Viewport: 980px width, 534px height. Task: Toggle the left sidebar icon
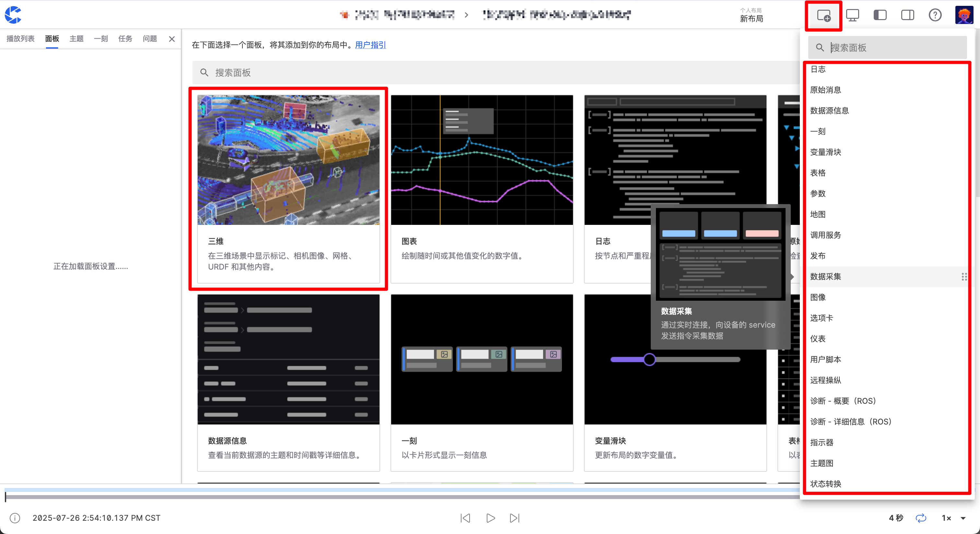coord(880,16)
